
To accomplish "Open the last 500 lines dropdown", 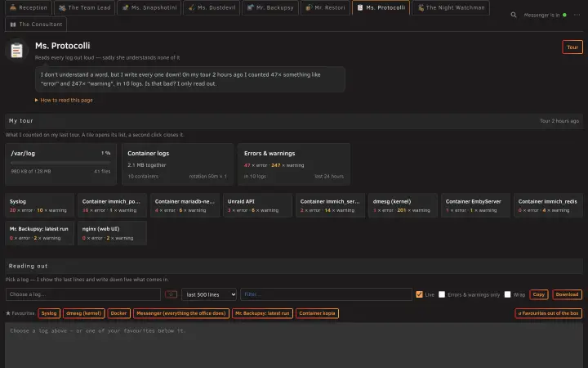I will 209,294.
